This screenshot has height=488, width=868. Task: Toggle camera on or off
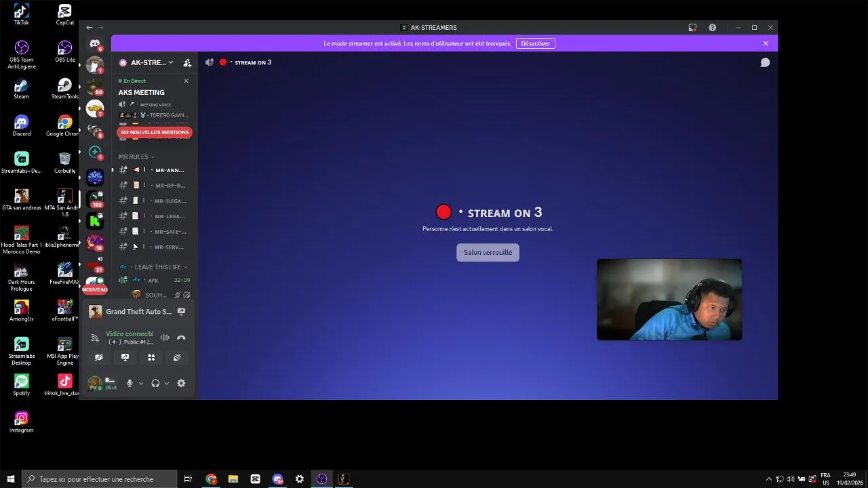pyautogui.click(x=99, y=357)
